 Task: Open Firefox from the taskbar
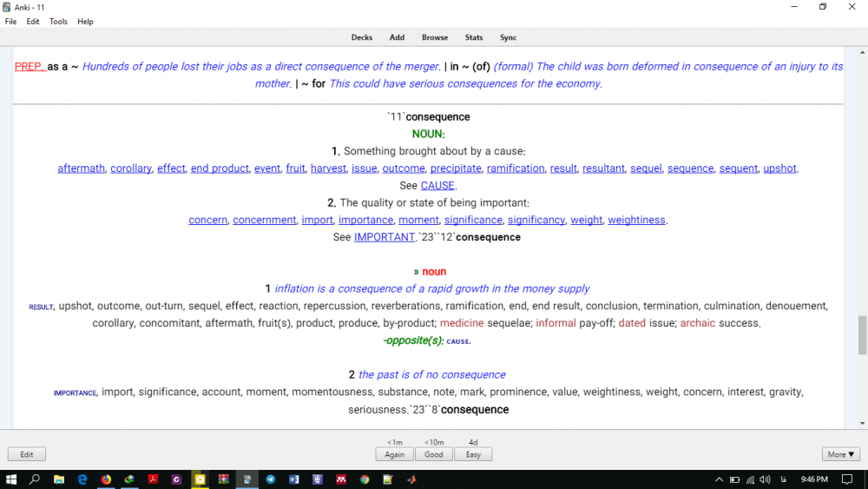(x=106, y=479)
